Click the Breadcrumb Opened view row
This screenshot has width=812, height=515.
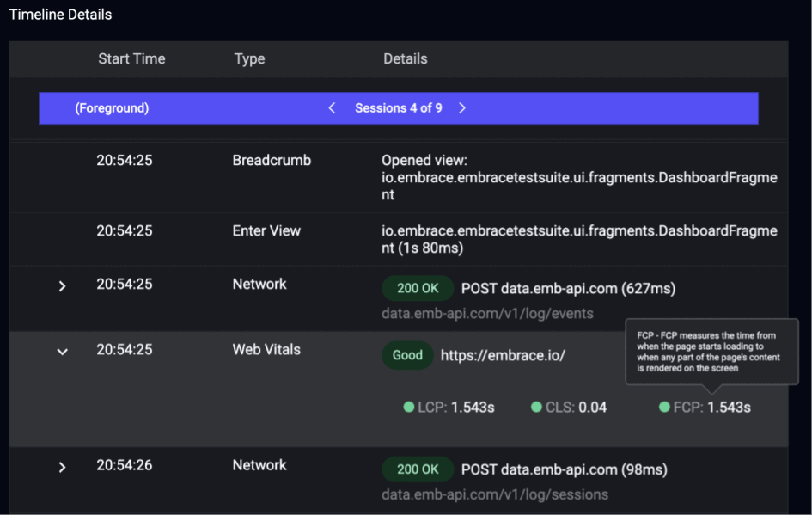coord(398,177)
